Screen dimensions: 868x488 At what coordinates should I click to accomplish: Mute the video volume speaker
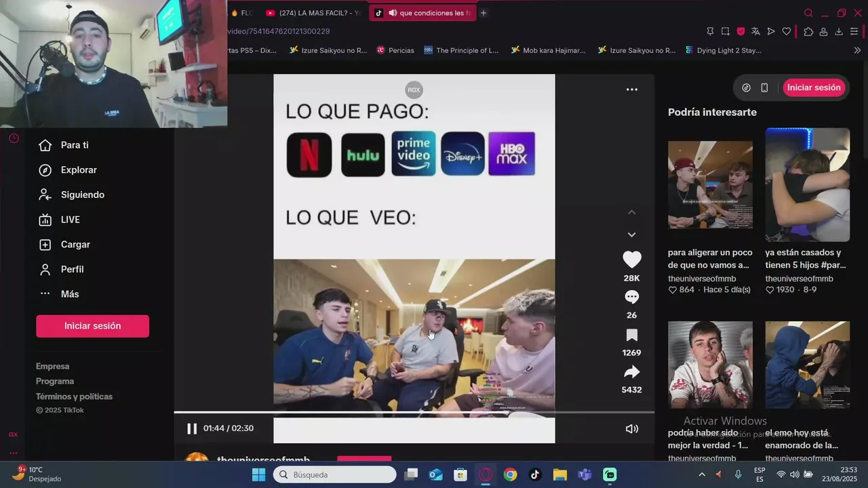(x=631, y=428)
